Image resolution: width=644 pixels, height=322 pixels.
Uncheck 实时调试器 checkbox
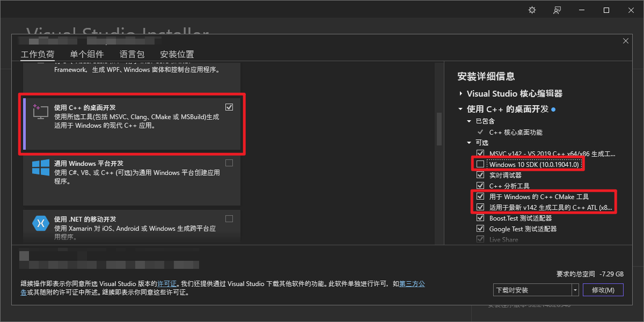coord(480,175)
